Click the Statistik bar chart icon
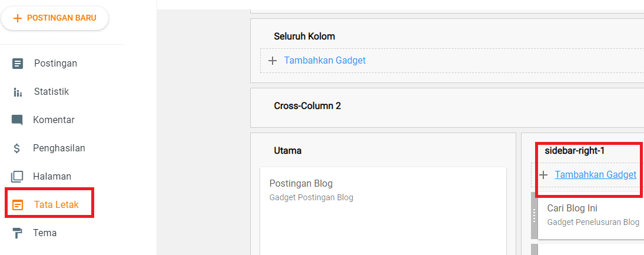The width and height of the screenshot is (644, 255). [x=18, y=92]
